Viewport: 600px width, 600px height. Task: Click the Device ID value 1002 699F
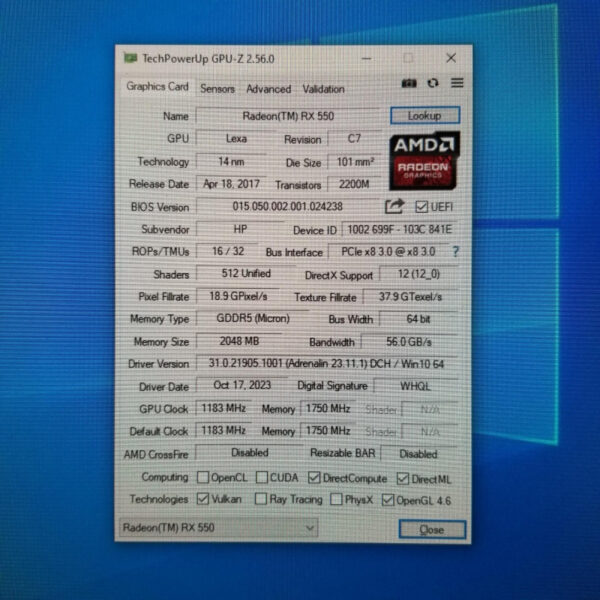tap(399, 230)
